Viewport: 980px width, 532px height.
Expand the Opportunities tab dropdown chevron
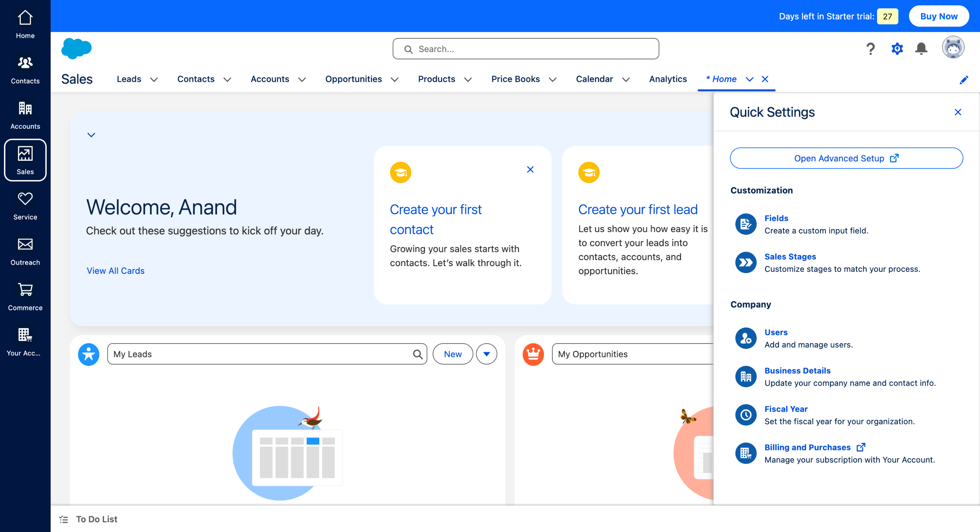[x=395, y=80]
